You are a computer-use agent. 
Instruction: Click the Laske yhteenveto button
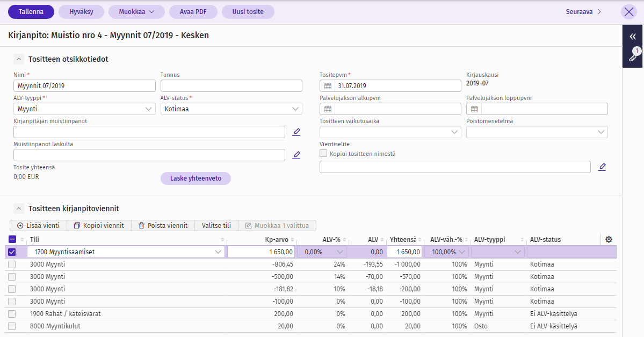196,178
